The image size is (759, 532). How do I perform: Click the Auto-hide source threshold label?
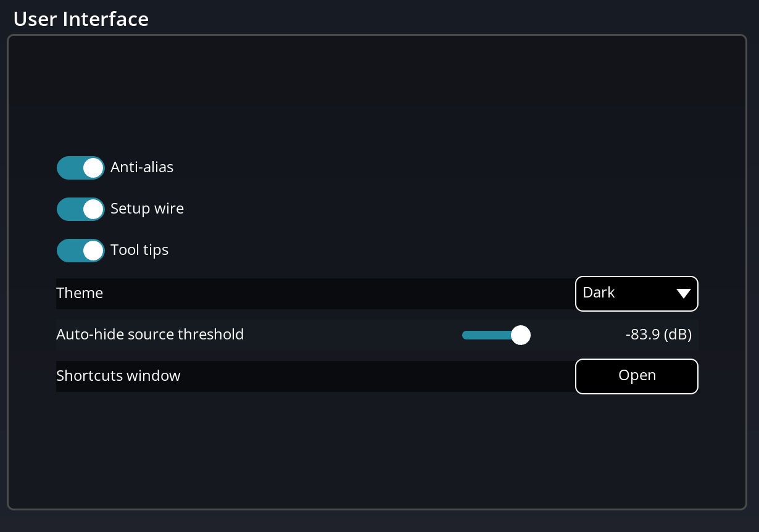tap(150, 335)
